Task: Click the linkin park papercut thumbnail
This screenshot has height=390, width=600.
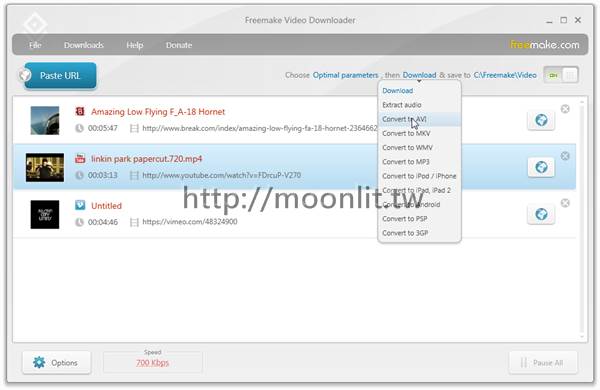Action: [x=45, y=167]
